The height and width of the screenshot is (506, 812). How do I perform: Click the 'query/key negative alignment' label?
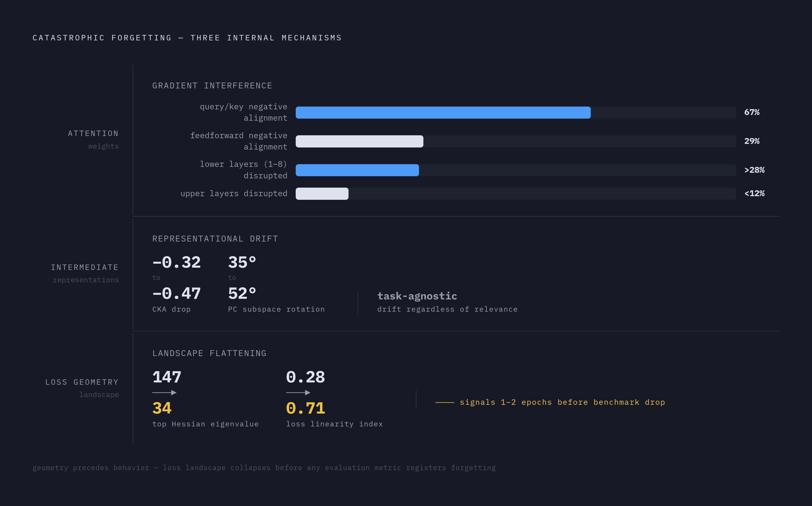point(244,113)
